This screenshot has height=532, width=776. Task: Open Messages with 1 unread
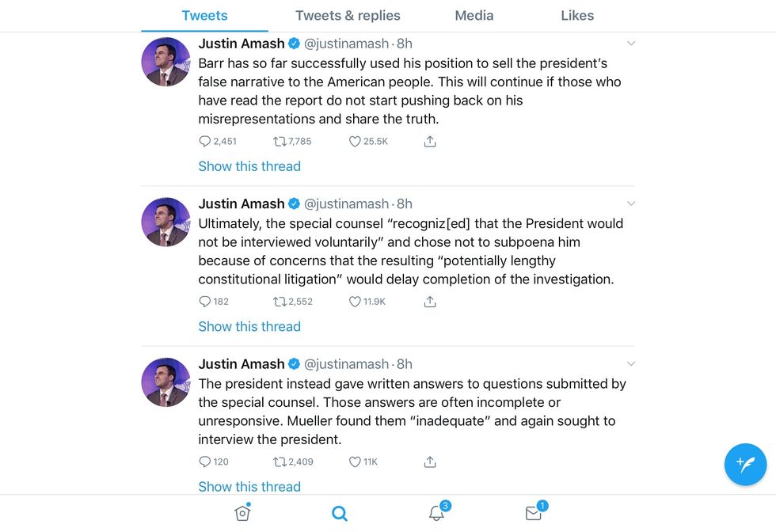(534, 512)
